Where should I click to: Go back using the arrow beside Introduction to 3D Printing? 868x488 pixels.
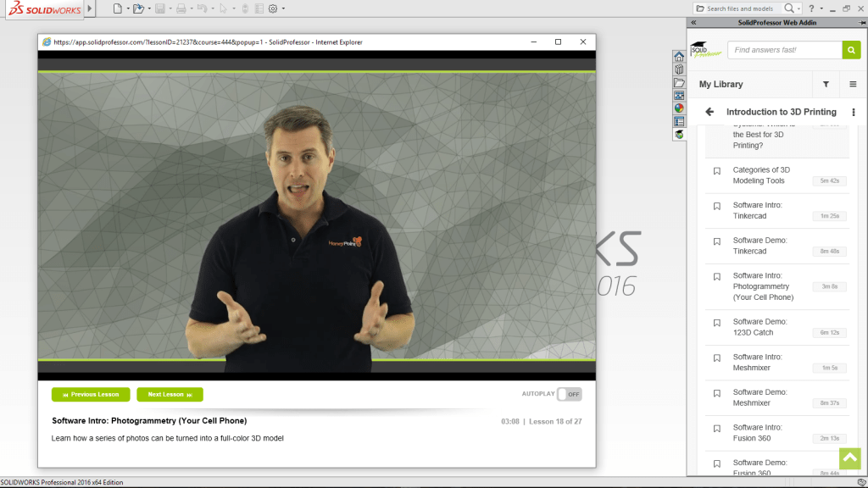click(x=709, y=112)
